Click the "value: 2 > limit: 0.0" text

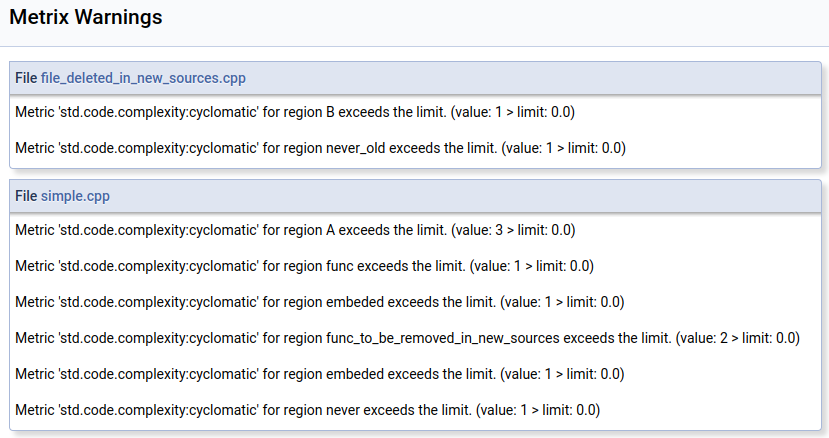tap(737, 338)
